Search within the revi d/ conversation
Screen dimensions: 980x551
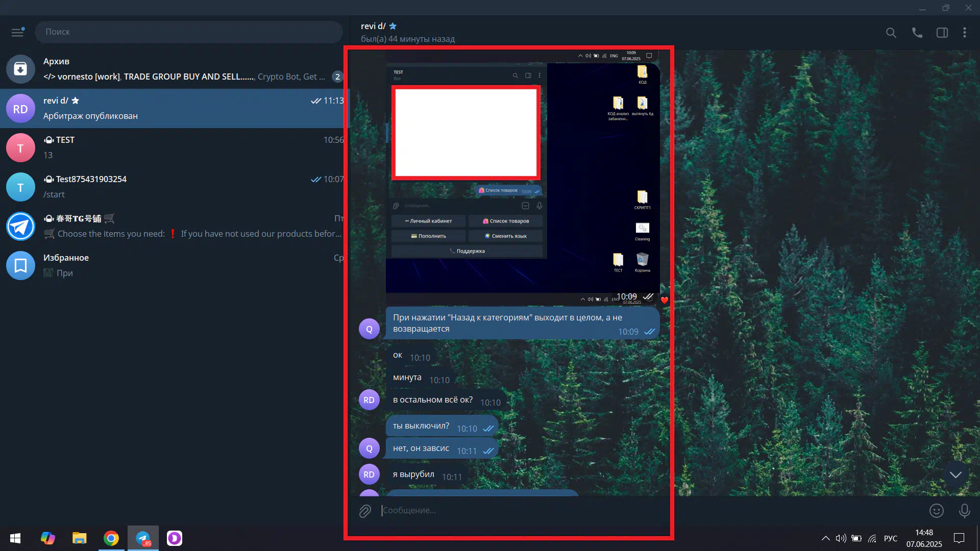(891, 33)
